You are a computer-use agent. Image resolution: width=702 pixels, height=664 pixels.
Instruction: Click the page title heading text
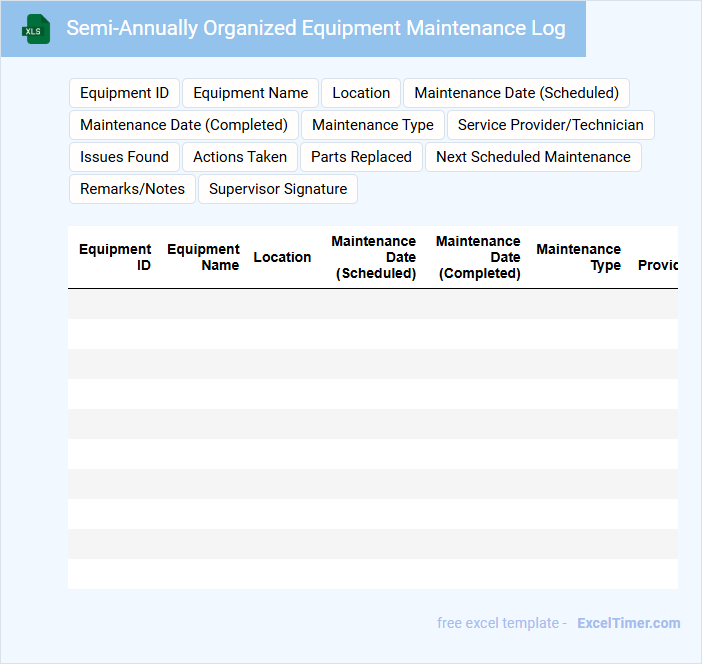tap(316, 28)
